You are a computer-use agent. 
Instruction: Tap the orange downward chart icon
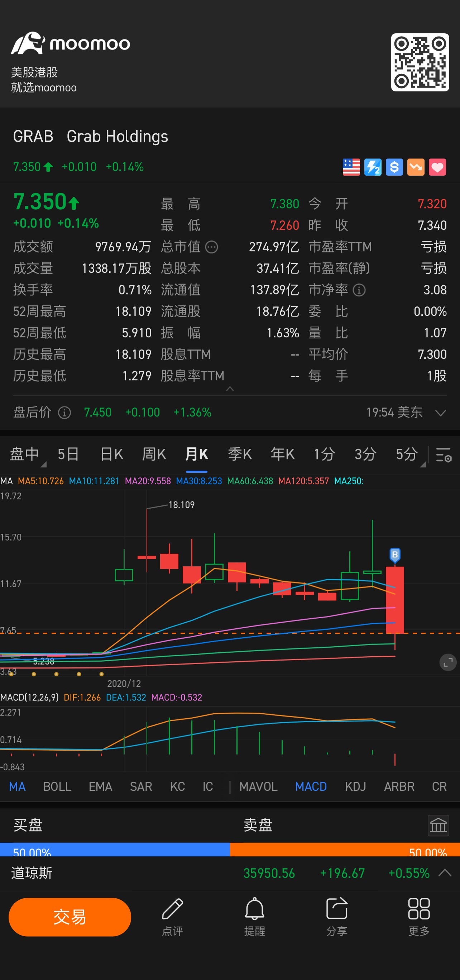pyautogui.click(x=416, y=167)
